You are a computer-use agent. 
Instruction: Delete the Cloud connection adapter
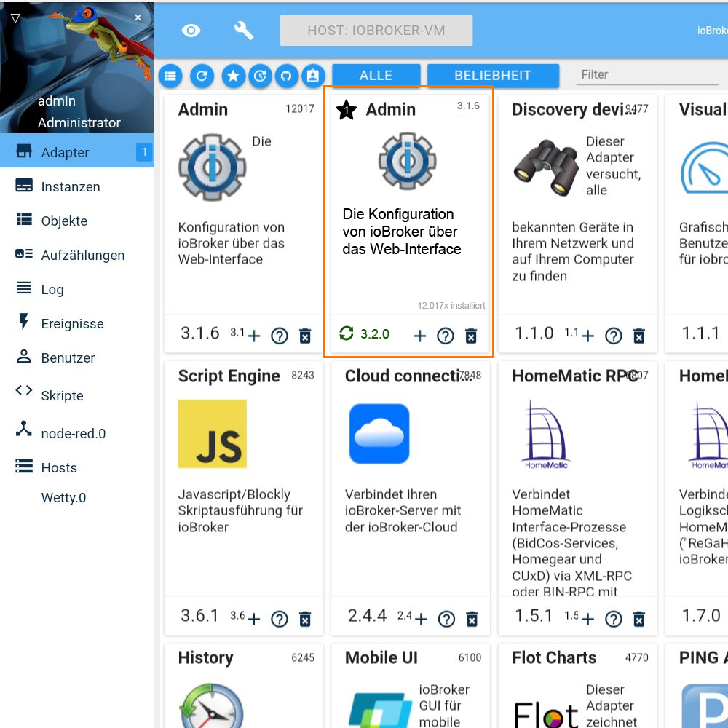pyautogui.click(x=472, y=619)
